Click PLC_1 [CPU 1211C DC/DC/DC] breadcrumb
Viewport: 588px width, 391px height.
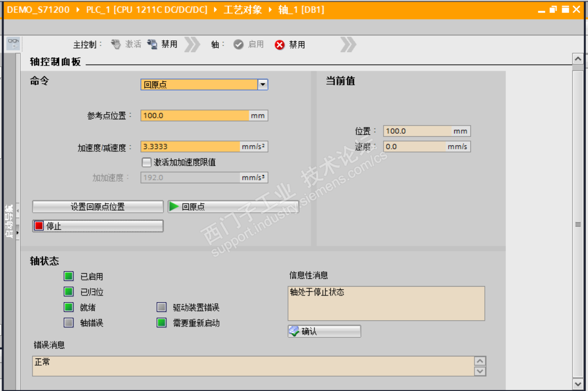coord(147,10)
